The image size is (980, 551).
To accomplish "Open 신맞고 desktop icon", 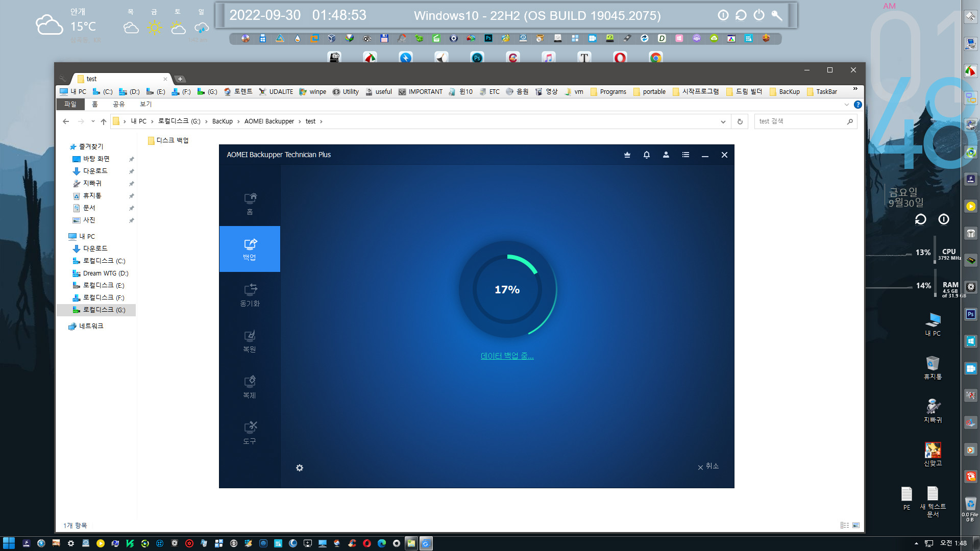I will 933,455.
